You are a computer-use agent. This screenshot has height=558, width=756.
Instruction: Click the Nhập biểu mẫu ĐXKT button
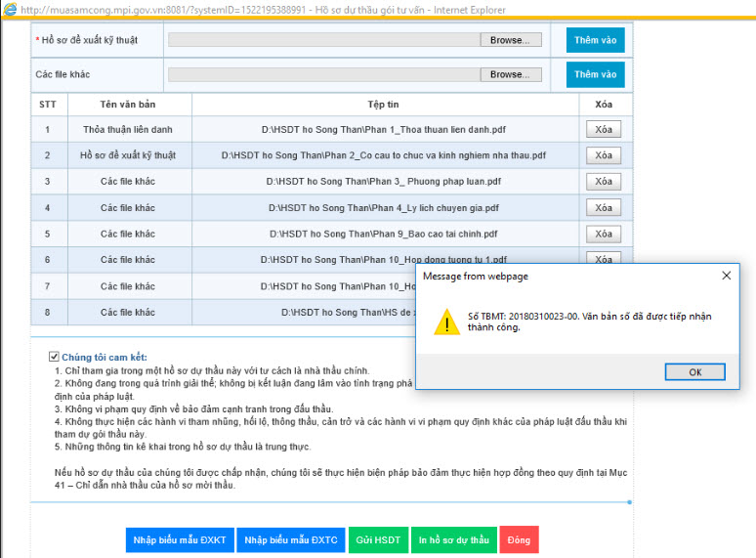179,540
